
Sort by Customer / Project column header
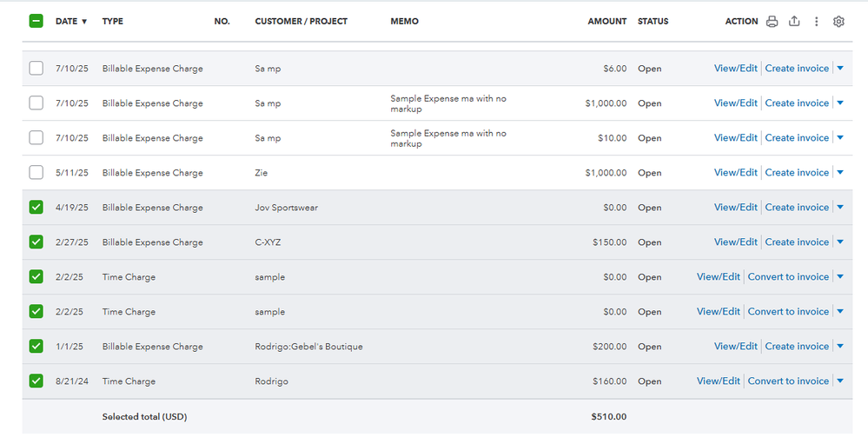coord(301,22)
